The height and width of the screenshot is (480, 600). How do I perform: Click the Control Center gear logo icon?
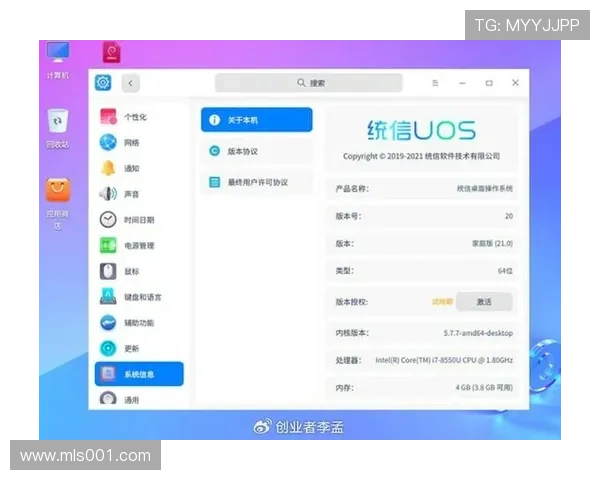103,83
